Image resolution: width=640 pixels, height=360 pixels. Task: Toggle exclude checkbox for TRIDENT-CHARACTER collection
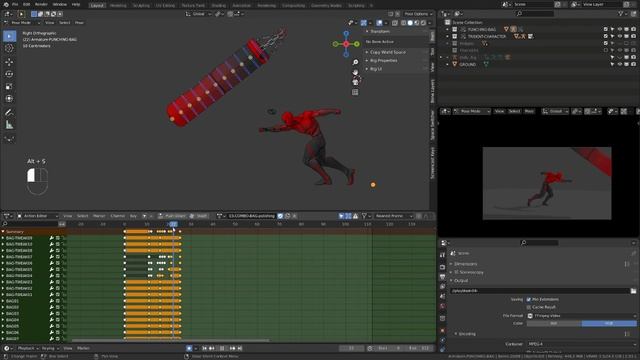pos(606,36)
